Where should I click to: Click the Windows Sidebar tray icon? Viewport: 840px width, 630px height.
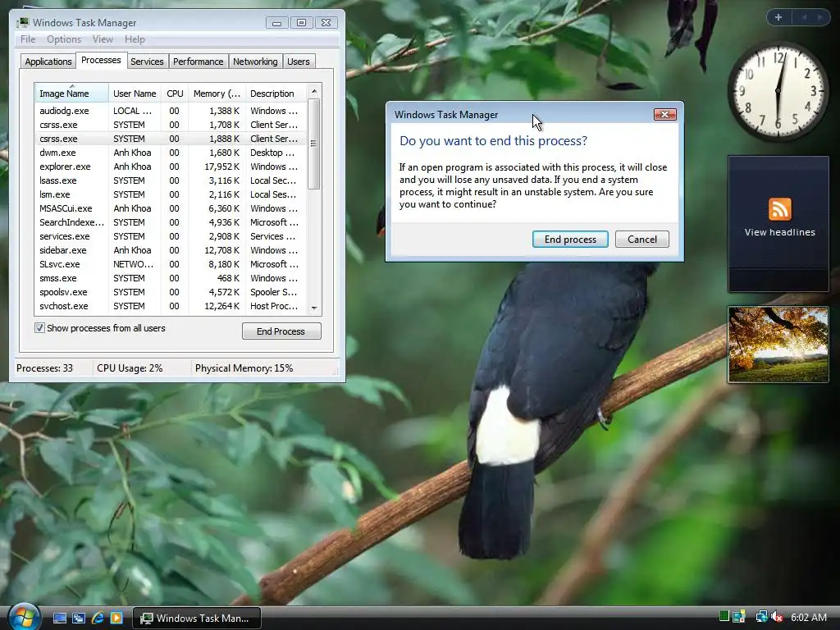tap(739, 617)
